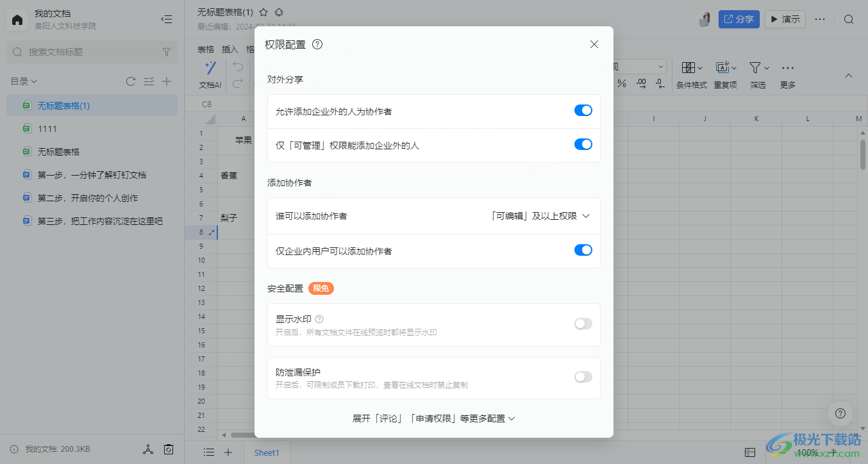Click the storage info icon beside 我的文档
Viewport: 868px width, 464px height.
tap(14, 449)
